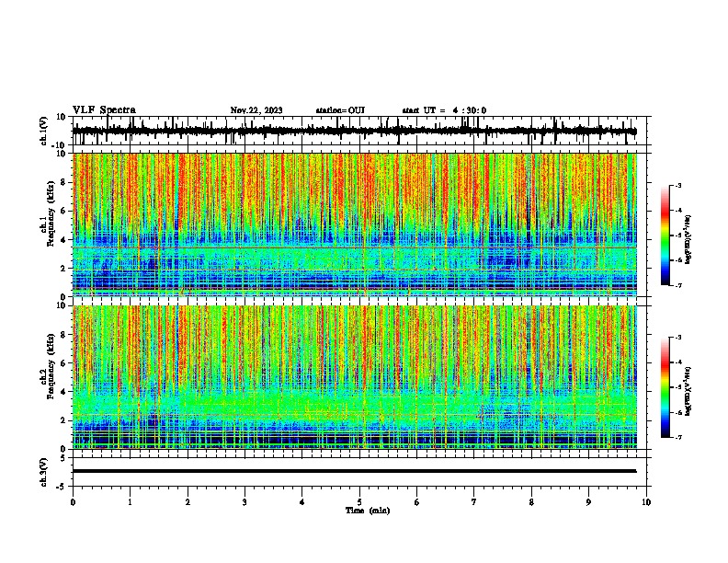Click the "6" kHz tick on ch.2 frequency axis
Screen dimensions: 728x563
click(63, 363)
